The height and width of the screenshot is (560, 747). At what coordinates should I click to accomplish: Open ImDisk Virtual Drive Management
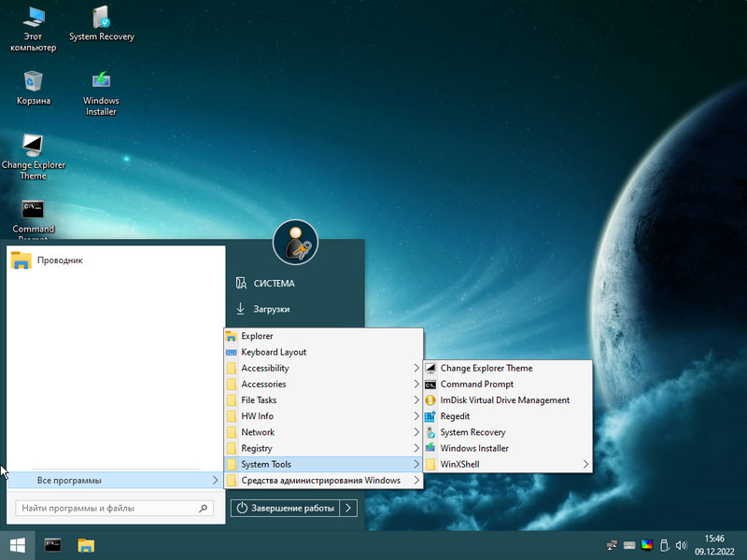pos(508,400)
